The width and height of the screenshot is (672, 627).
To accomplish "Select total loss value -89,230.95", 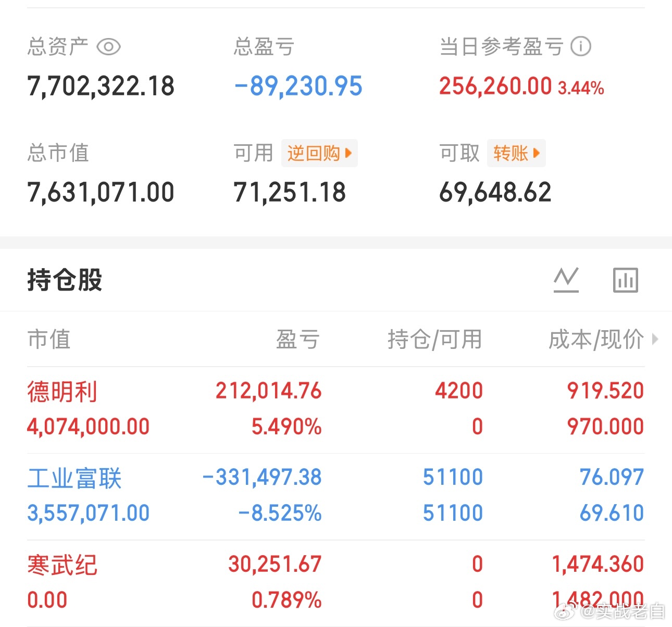I will point(298,86).
